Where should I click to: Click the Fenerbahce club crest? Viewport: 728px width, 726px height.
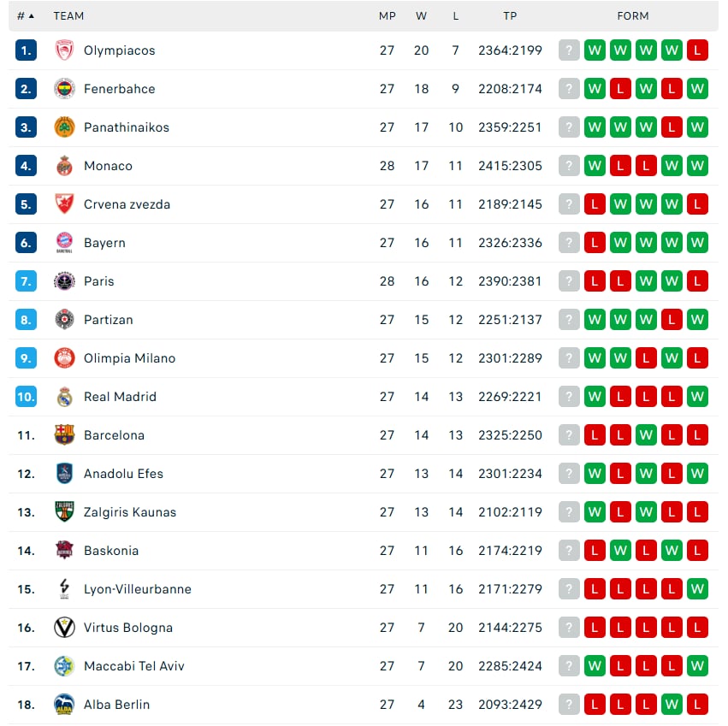coord(64,89)
